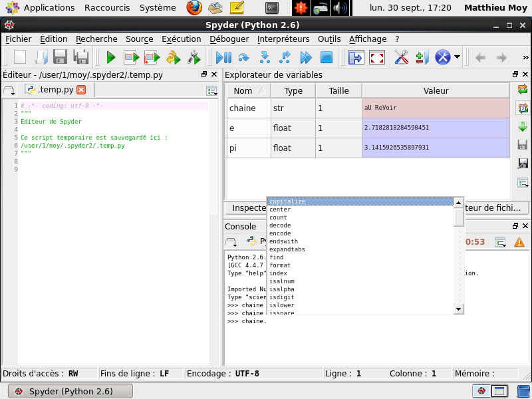The width and height of the screenshot is (532, 399).
Task: Open the console tab browse list
Action: [231, 242]
